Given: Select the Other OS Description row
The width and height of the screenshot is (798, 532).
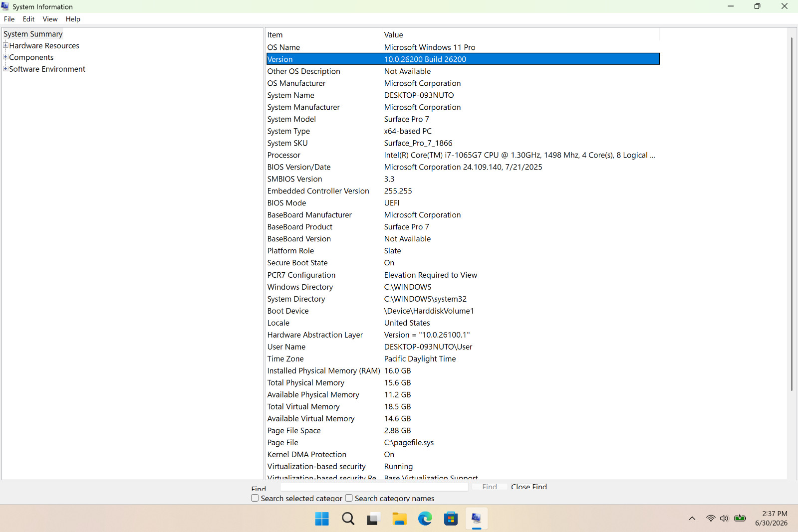Looking at the screenshot, I should point(463,71).
